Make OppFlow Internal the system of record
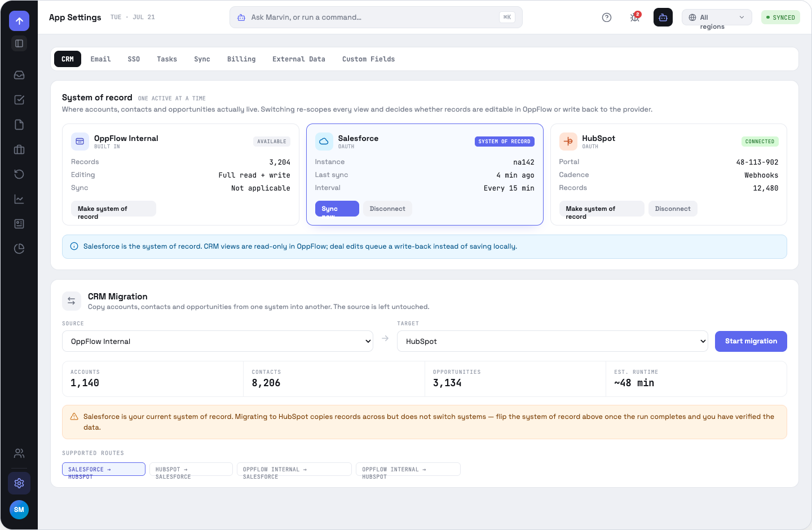This screenshot has width=812, height=530. [113, 209]
